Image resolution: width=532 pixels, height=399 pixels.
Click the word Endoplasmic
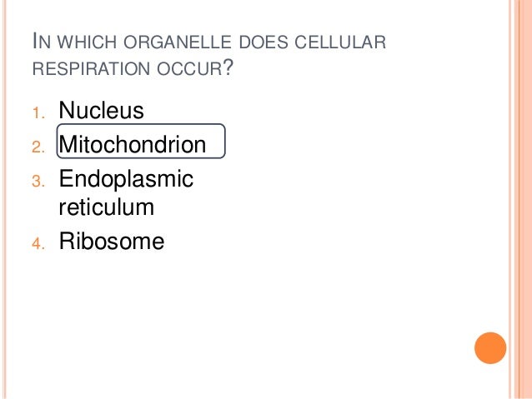point(126,180)
